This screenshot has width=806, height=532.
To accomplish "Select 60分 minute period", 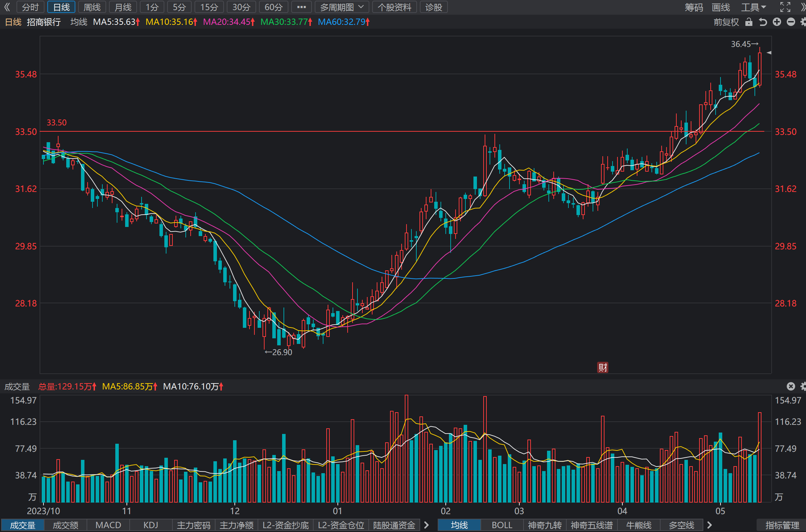I will 274,7.
